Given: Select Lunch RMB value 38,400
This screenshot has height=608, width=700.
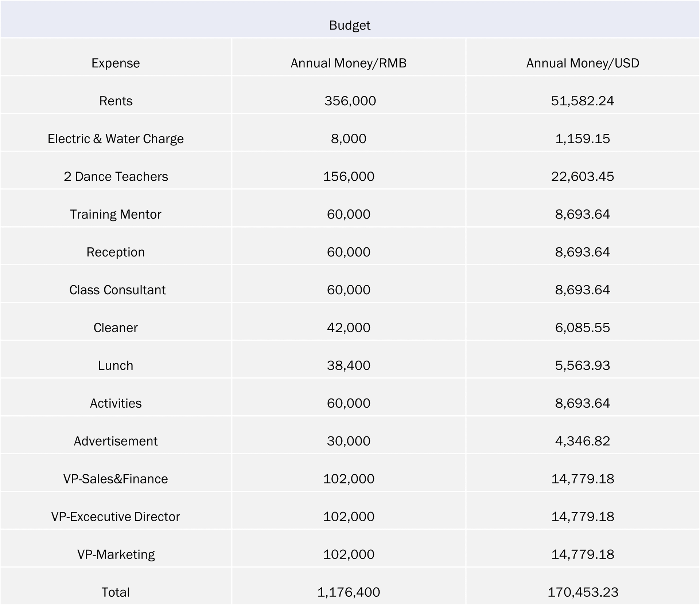Looking at the screenshot, I should 349,365.
